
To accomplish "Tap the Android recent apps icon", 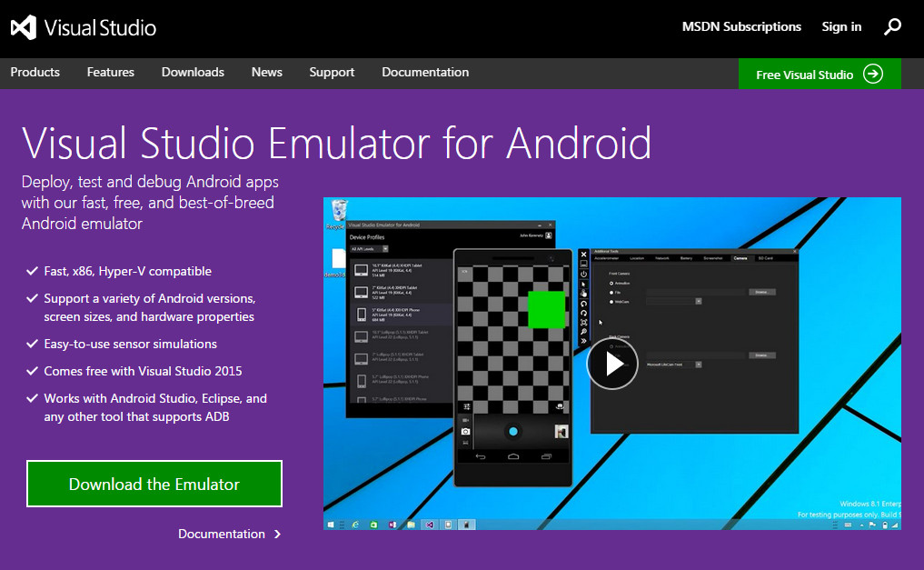I will [x=546, y=457].
